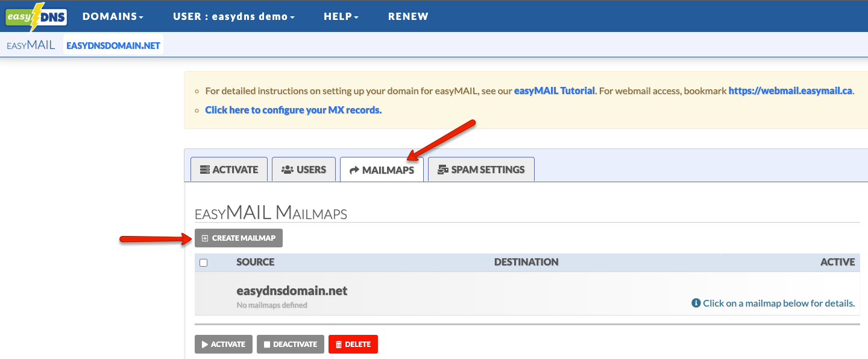Image resolution: width=868 pixels, height=359 pixels.
Task: Open the HELP dropdown menu
Action: (x=341, y=16)
